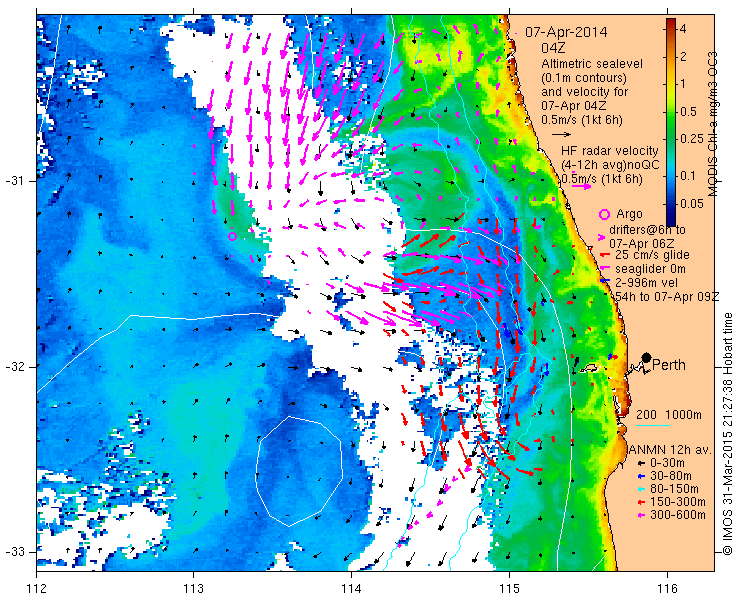The width and height of the screenshot is (740, 600).
Task: Click the red 25 cm/s glide marker
Action: (603, 255)
